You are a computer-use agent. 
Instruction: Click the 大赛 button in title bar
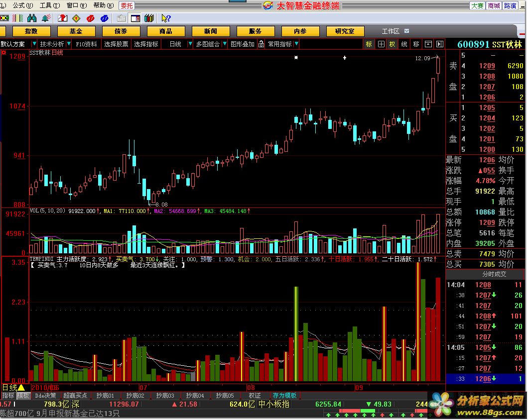[x=477, y=5]
